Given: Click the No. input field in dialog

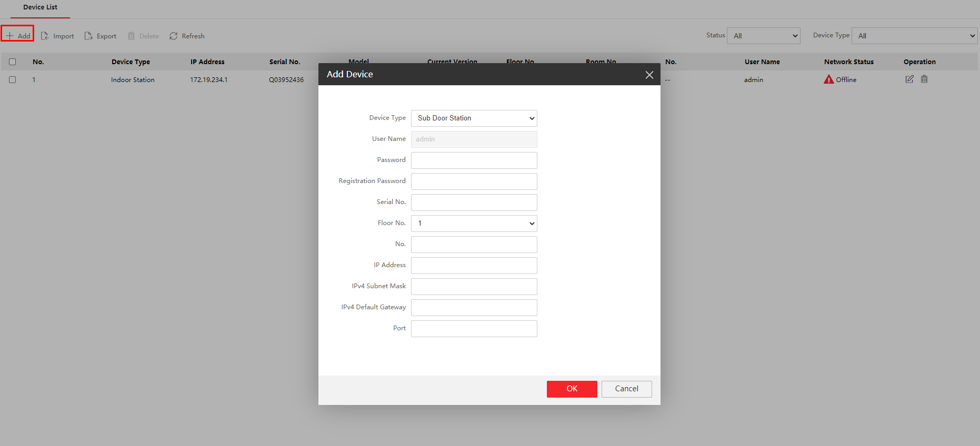Looking at the screenshot, I should 474,245.
